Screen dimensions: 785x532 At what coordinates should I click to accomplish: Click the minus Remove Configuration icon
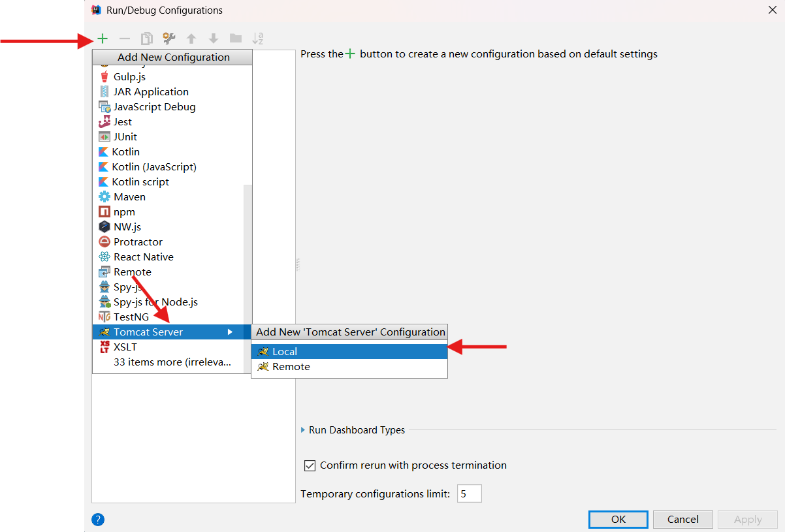124,39
